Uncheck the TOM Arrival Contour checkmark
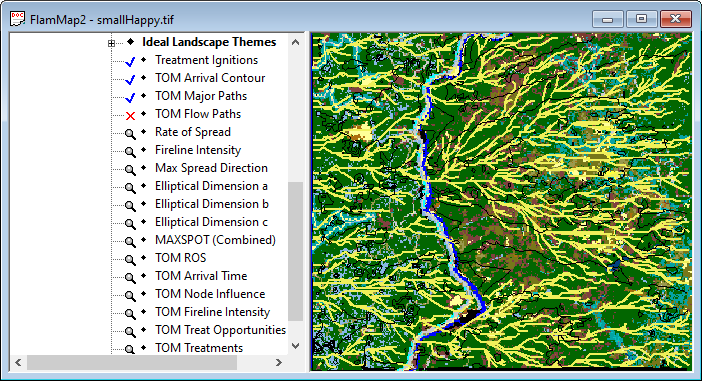 [x=130, y=79]
